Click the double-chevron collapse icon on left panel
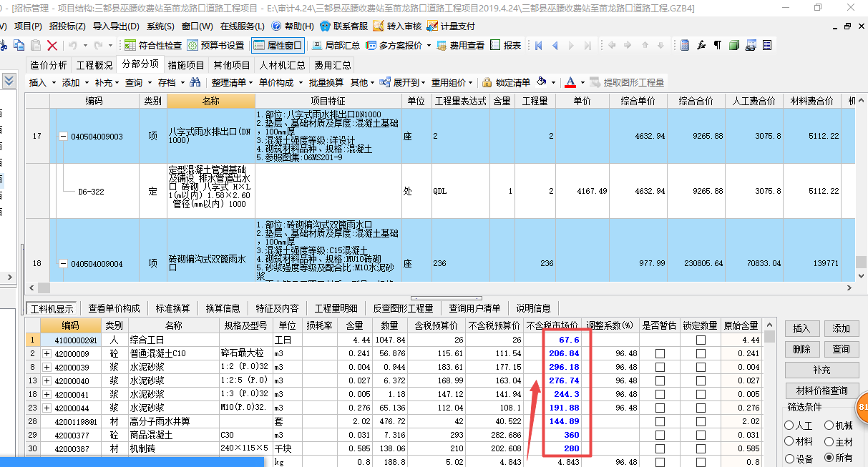This screenshot has width=868, height=467. [x=9, y=81]
